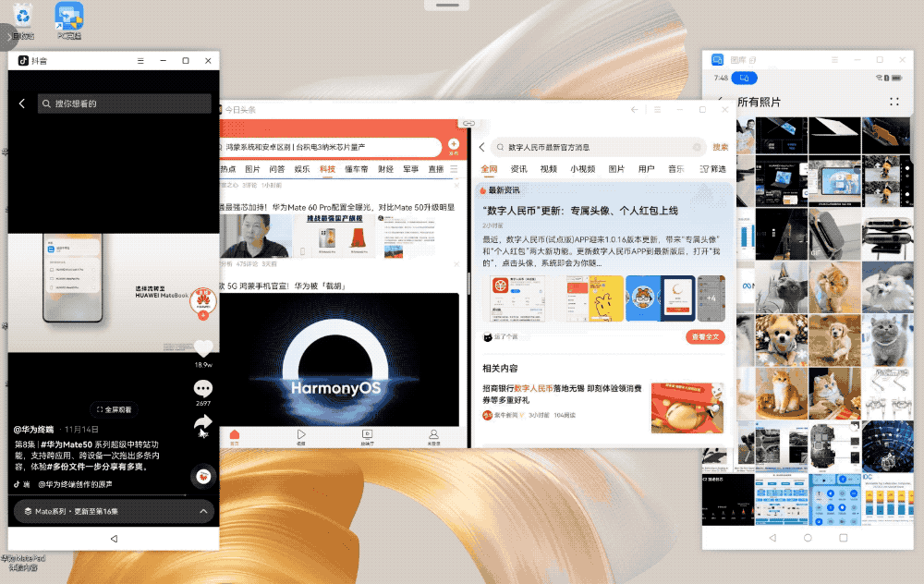Image resolution: width=924 pixels, height=584 pixels.
Task: Click the 全屏观看 fullscreen button
Action: (115, 409)
